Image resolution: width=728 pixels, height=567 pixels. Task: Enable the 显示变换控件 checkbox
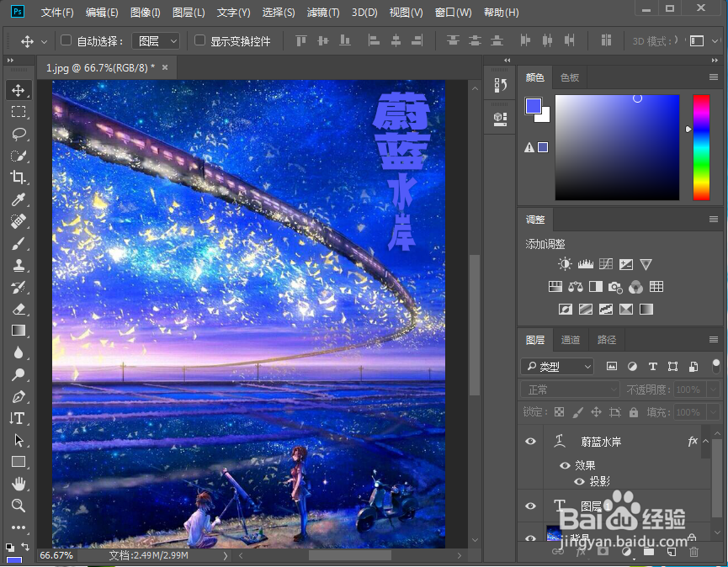tap(199, 41)
